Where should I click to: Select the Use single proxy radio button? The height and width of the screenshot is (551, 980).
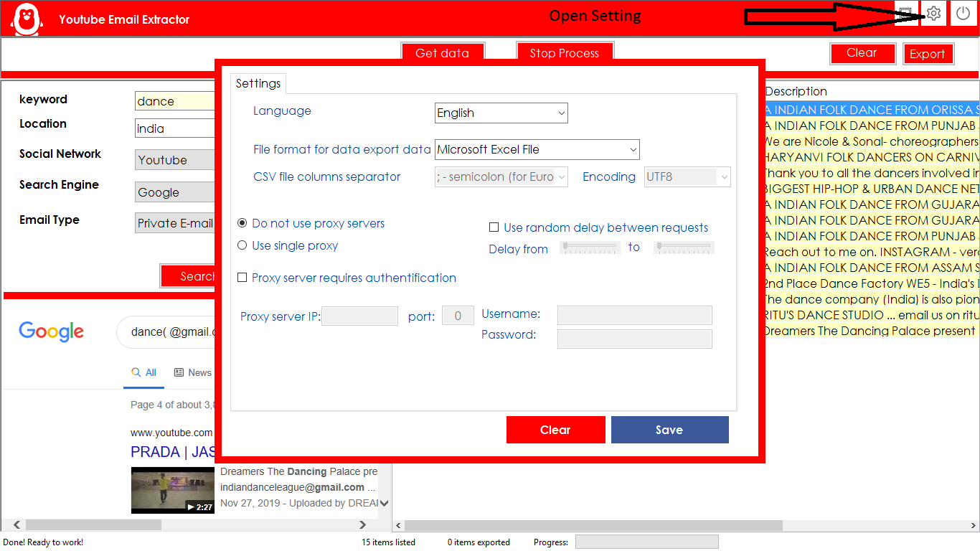242,245
